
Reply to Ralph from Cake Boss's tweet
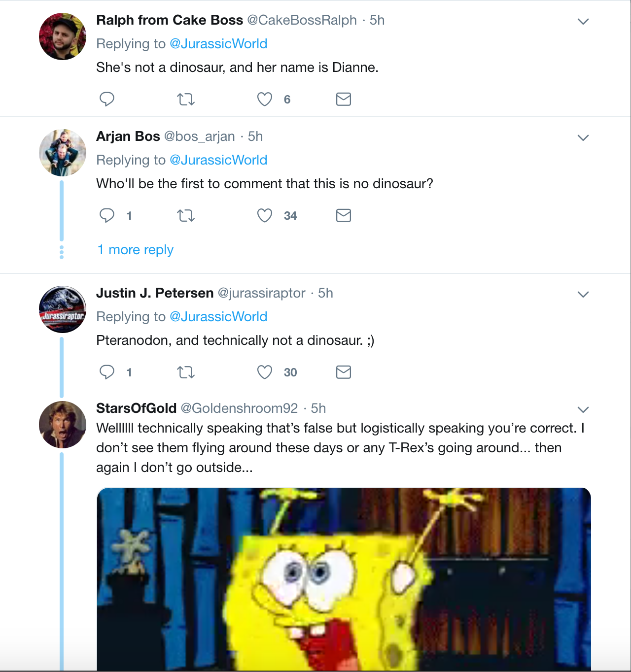click(107, 99)
